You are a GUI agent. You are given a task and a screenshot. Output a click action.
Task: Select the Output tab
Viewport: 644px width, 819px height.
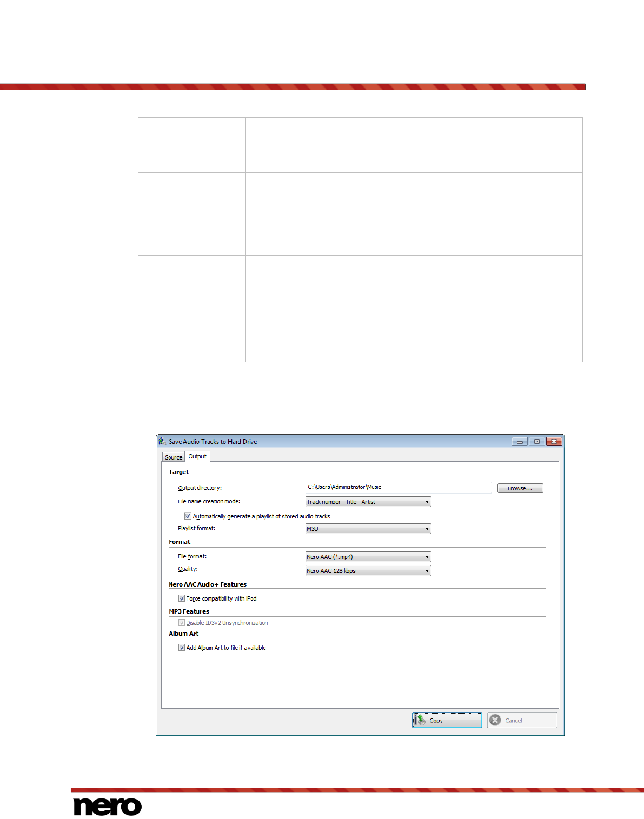[x=197, y=456]
